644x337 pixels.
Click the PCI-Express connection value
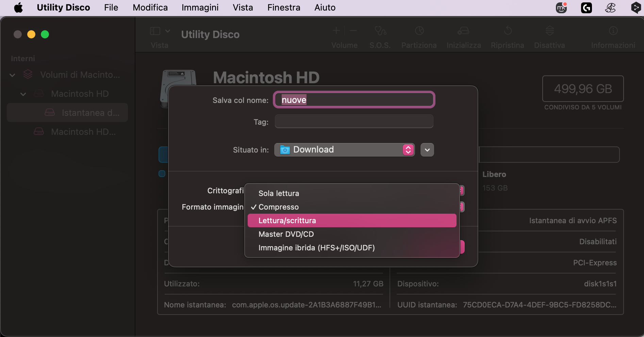point(595,263)
